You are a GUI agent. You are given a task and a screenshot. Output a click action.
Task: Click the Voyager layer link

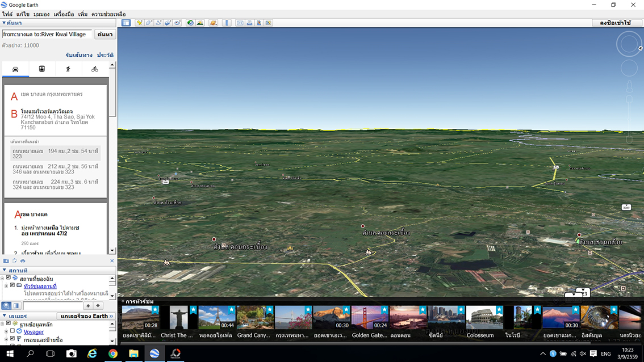click(x=34, y=331)
